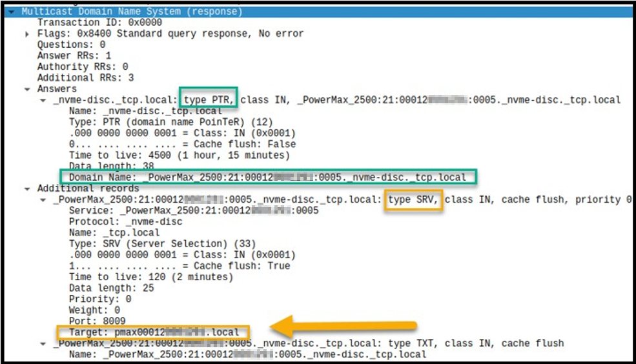
Task: Select the Cache flush: True line
Action: click(x=180, y=266)
